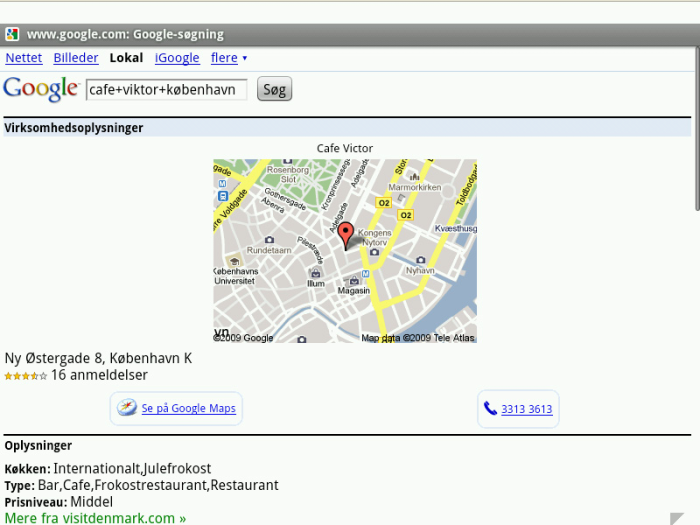This screenshot has width=700, height=525.
Task: Click the blue telephone handset icon
Action: coord(490,408)
